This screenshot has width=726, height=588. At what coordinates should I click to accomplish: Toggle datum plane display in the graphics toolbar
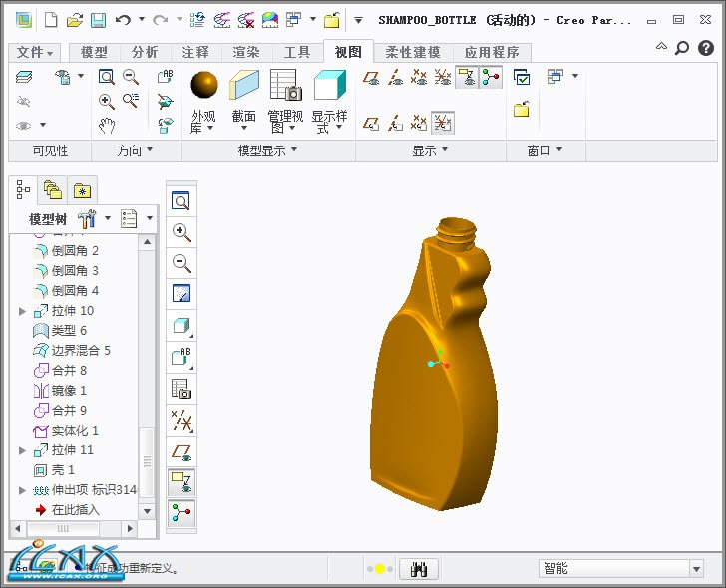tap(181, 451)
